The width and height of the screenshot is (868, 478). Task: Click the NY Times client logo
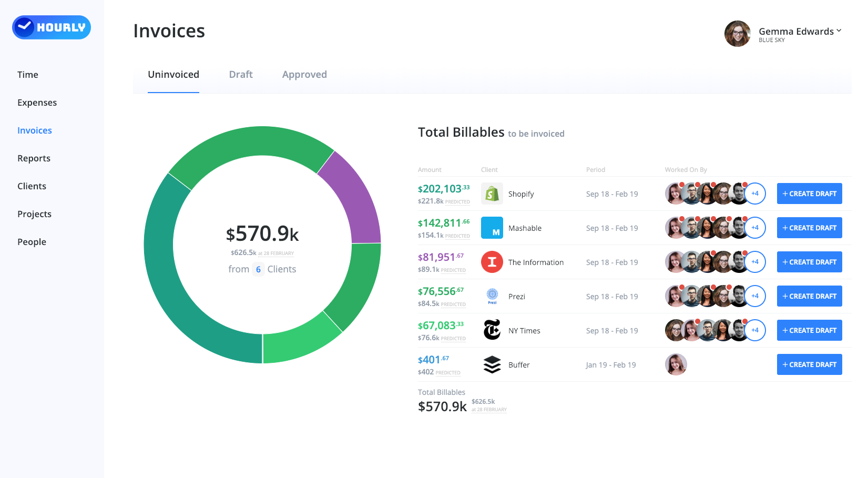click(492, 330)
